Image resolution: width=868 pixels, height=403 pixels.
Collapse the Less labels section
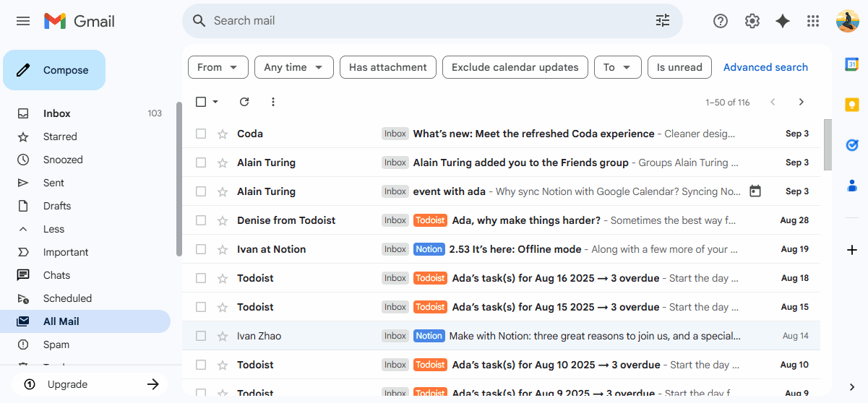[x=87, y=229]
